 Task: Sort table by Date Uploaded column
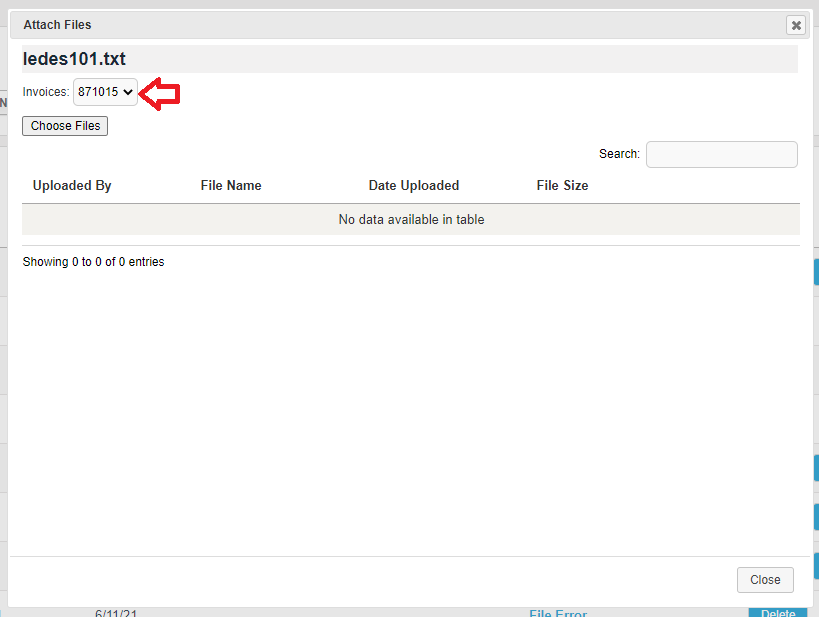click(413, 185)
